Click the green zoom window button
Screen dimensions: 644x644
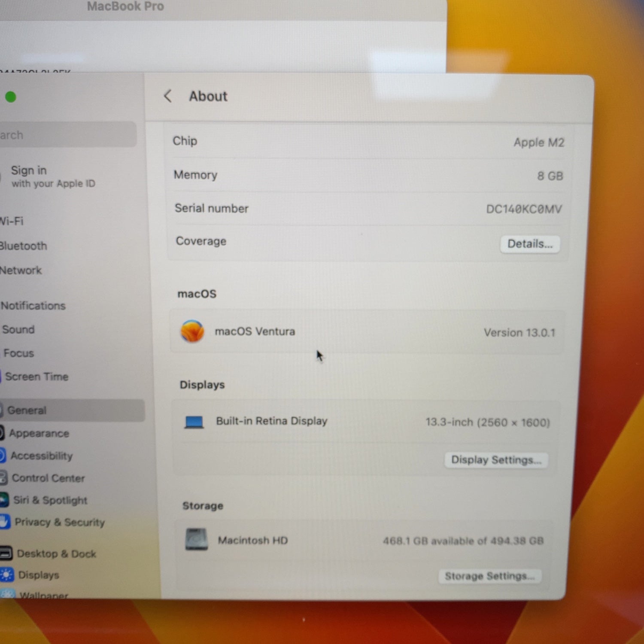point(10,97)
